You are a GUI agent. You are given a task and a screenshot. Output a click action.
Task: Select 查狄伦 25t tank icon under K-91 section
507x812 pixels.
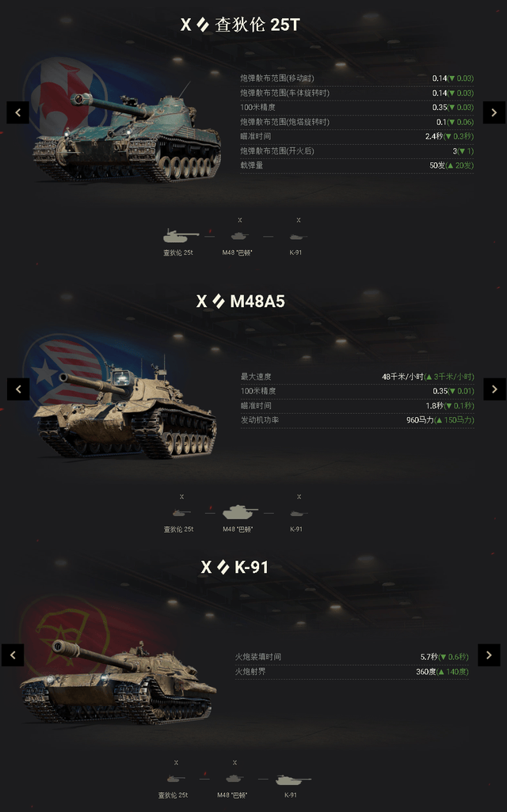pyautogui.click(x=176, y=779)
